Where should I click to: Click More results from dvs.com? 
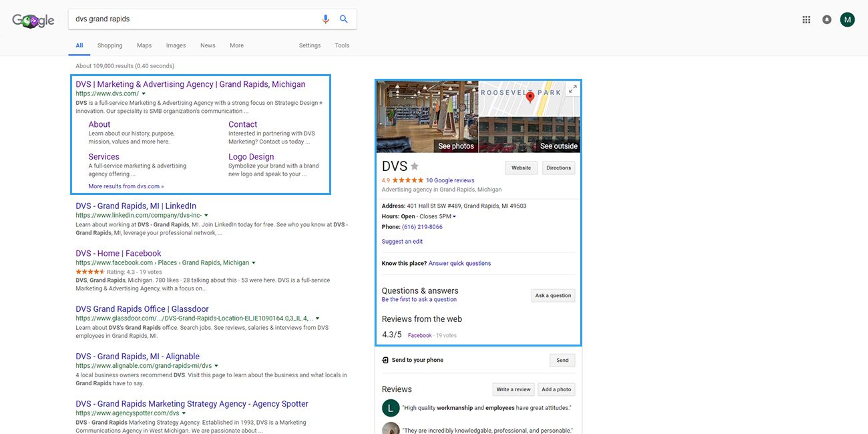[x=126, y=186]
